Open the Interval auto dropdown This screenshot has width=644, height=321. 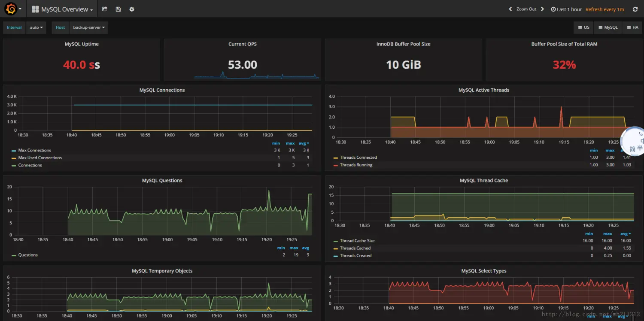point(36,27)
